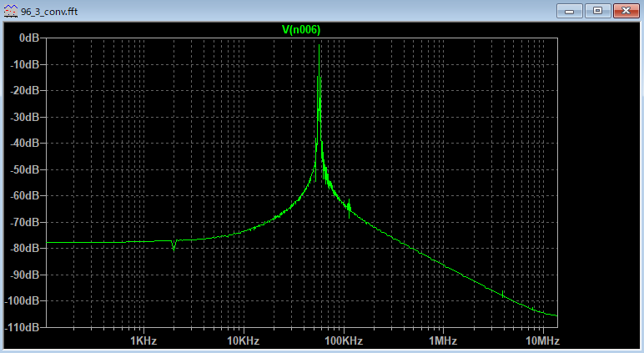644x353 pixels.
Task: Click the main spectral peak near 0dB
Action: click(319, 46)
